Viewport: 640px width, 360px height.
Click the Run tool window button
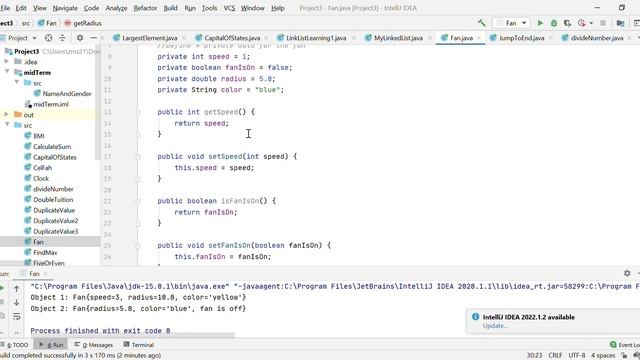pos(51,345)
